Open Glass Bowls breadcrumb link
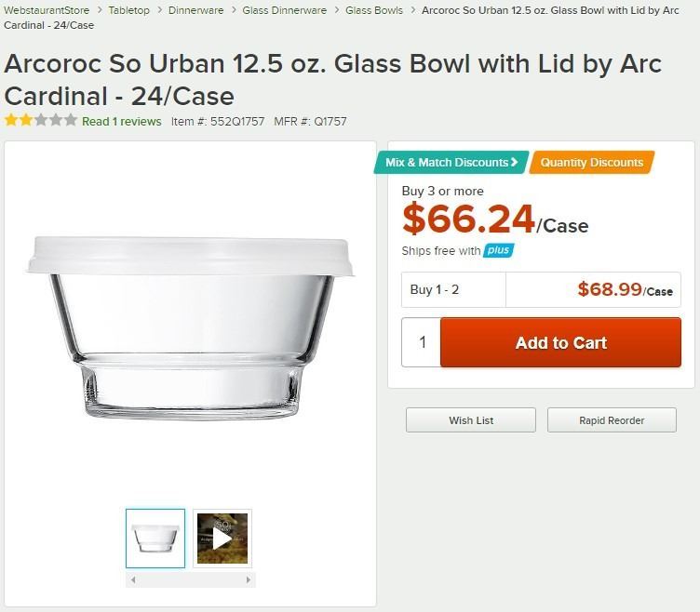 pyautogui.click(x=374, y=10)
